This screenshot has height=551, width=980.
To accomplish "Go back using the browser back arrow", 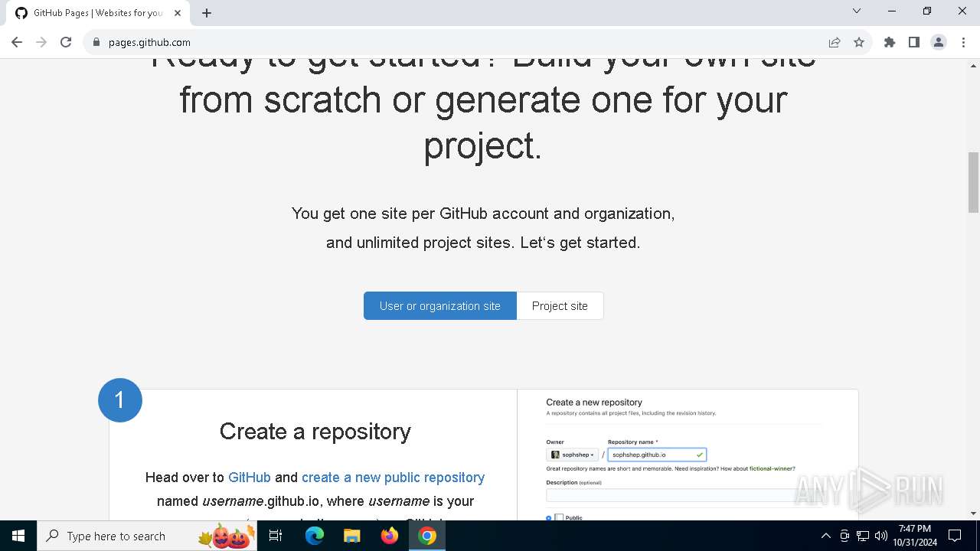I will [17, 42].
